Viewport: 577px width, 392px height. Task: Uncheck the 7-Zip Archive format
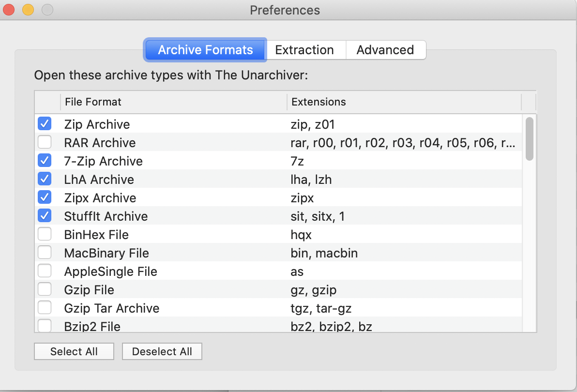[x=45, y=161]
